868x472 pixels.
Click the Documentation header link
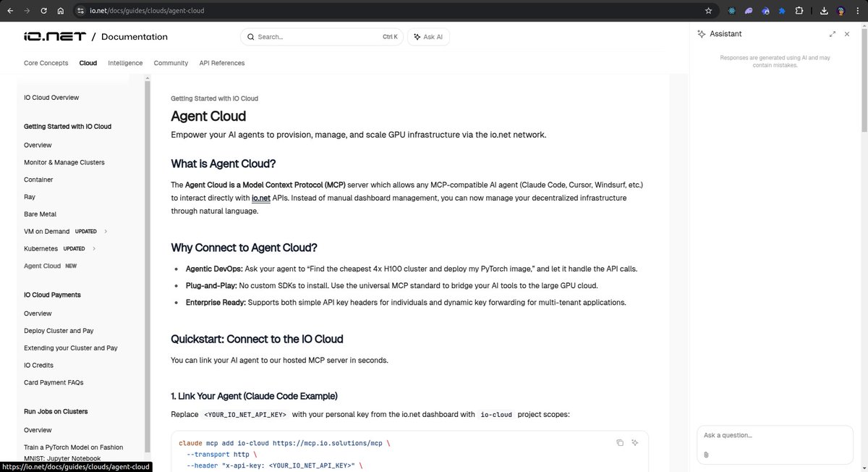(135, 37)
